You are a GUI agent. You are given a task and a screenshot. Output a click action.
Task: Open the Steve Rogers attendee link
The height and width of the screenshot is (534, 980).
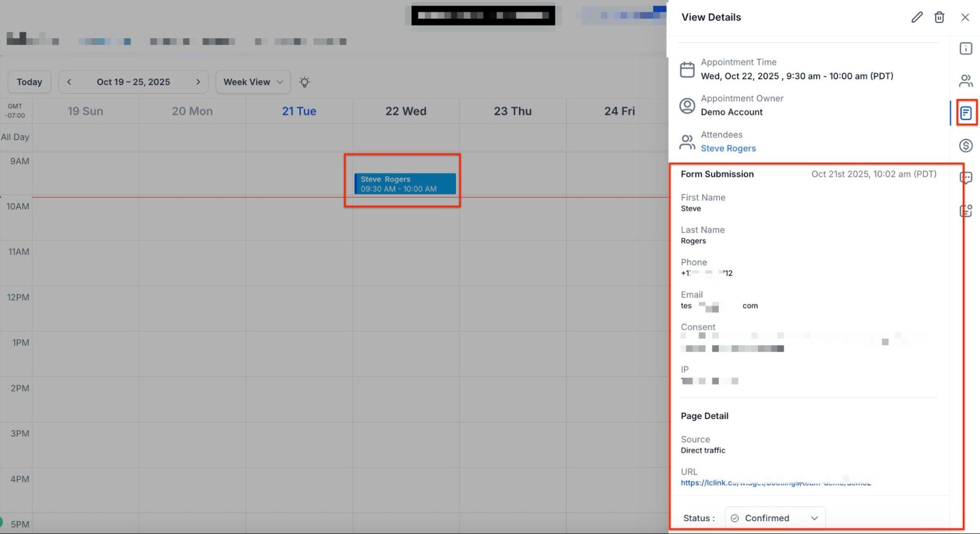(728, 148)
